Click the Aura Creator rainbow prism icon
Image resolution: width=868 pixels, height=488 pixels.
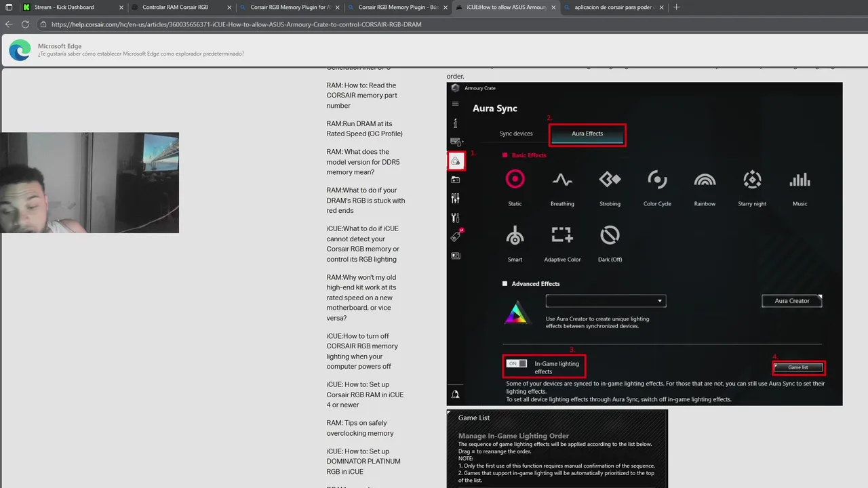click(x=517, y=312)
